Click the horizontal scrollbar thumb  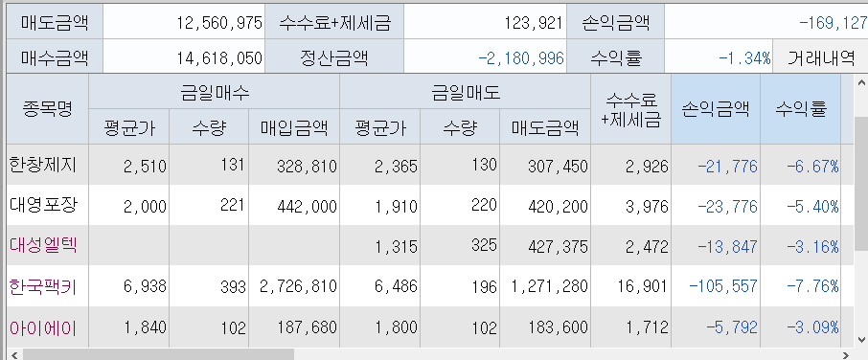[x=158, y=354]
